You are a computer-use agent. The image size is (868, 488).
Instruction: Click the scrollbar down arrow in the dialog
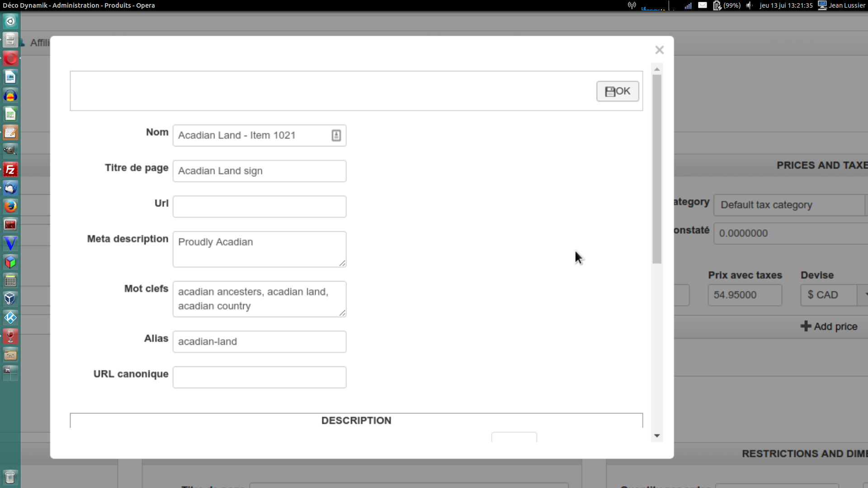tap(657, 436)
